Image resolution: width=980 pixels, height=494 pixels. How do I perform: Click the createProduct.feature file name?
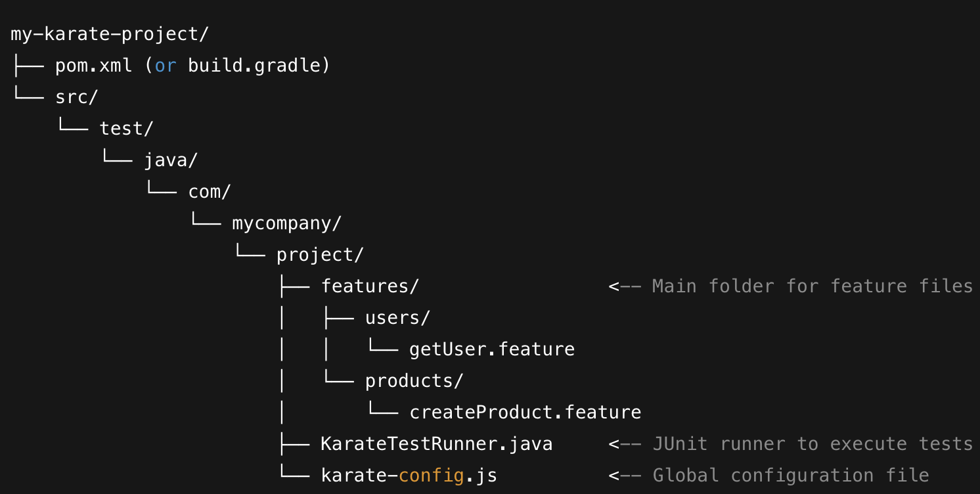(525, 413)
